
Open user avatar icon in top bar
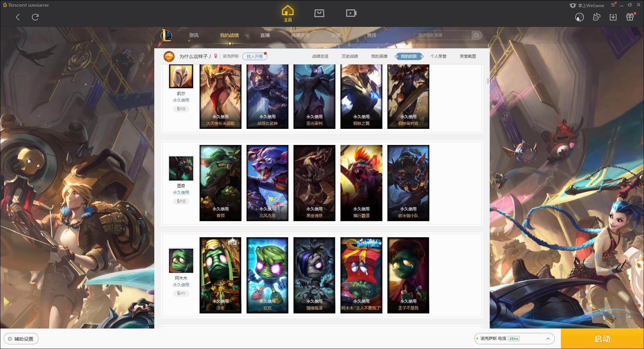tap(580, 17)
